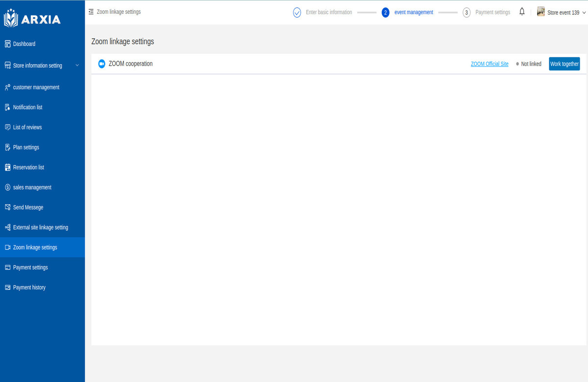Click the Store information setting icon
Viewport: 588px width, 382px height.
7,66
